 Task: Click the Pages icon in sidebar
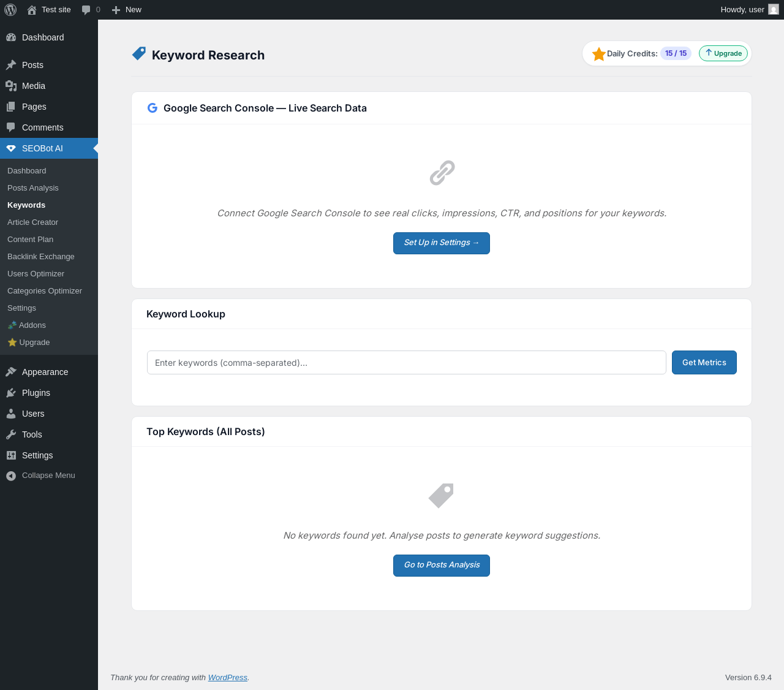point(11,107)
